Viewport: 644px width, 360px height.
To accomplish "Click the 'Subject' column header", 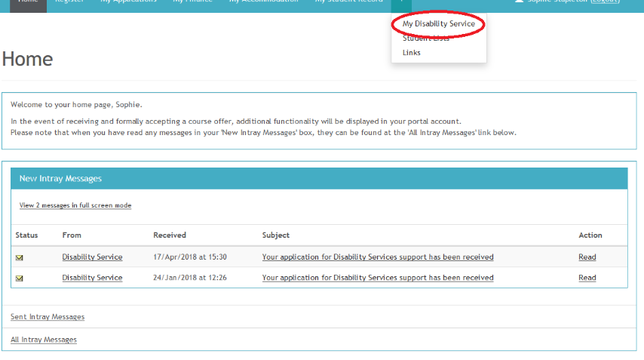I will tap(276, 235).
